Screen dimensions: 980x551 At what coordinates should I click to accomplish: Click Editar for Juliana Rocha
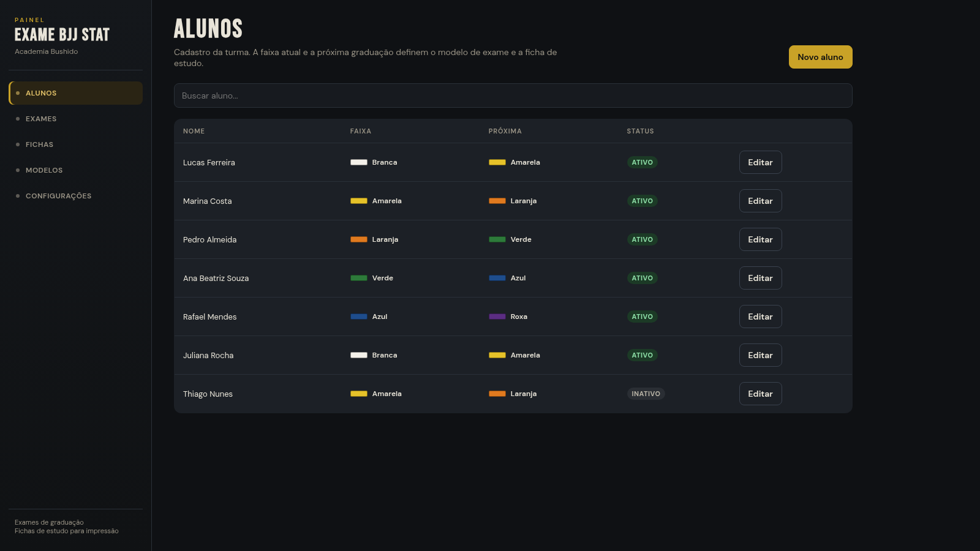click(760, 355)
